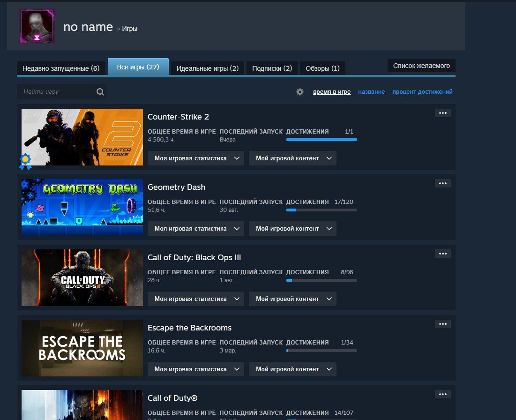Switch to 'Недавно запущенные (6)' tab

[x=61, y=68]
